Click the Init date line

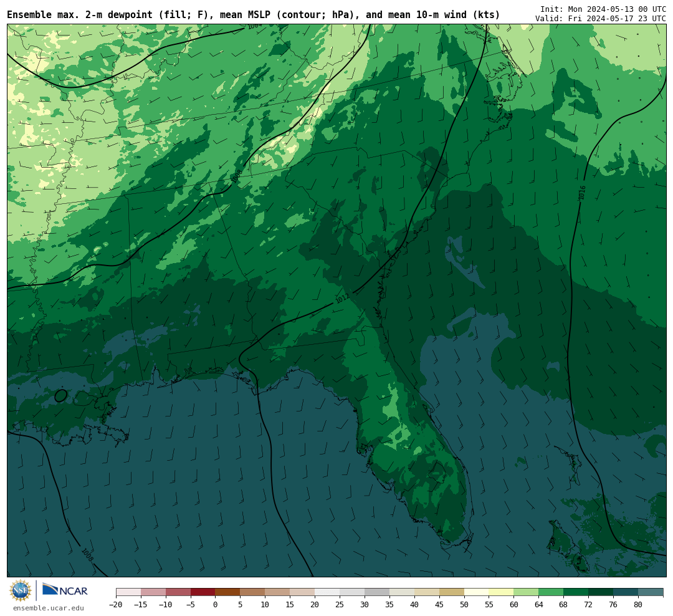click(603, 9)
